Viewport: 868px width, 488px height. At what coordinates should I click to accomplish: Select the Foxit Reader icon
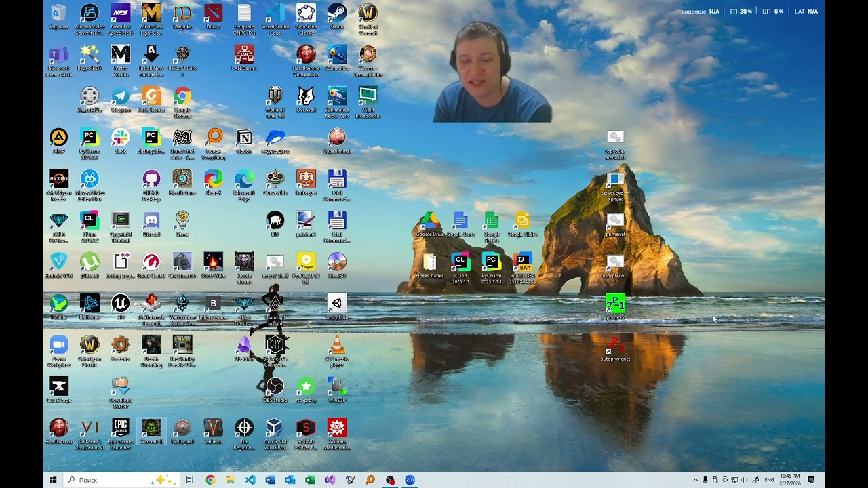tap(151, 100)
